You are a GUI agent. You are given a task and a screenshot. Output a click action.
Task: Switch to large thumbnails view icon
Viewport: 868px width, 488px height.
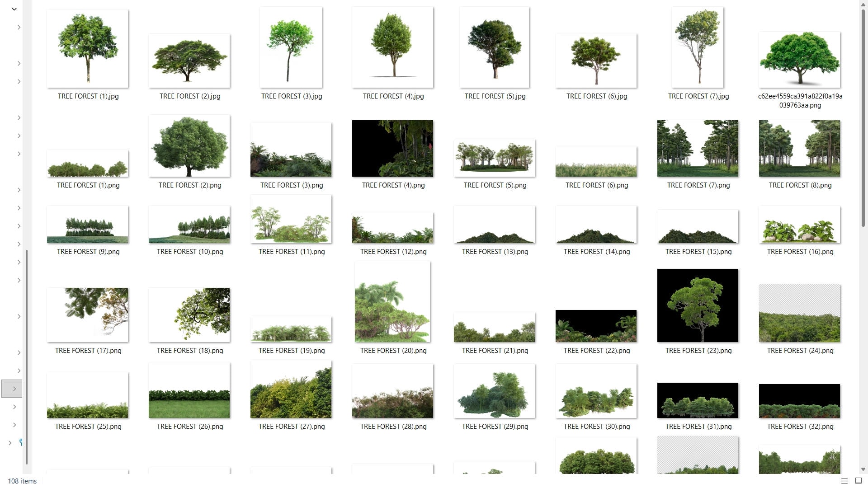point(859,481)
